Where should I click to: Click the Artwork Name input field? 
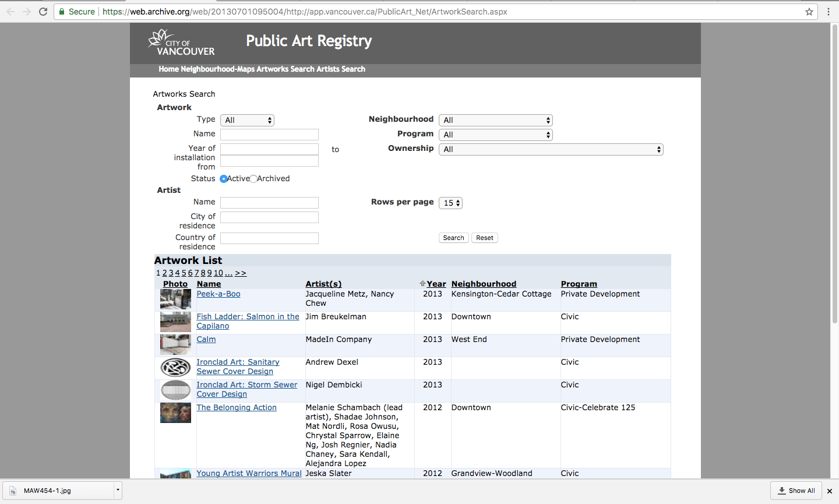(269, 135)
